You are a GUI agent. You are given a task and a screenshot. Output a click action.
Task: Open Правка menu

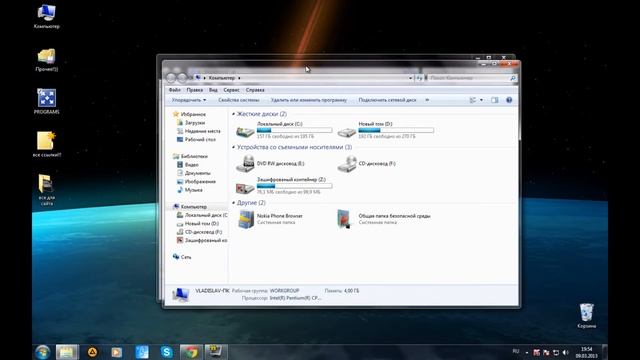pyautogui.click(x=195, y=90)
